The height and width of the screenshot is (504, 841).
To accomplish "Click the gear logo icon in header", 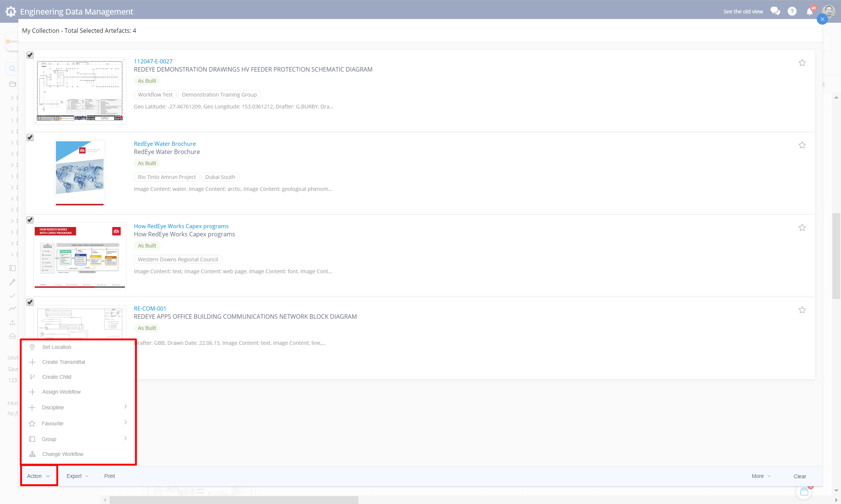I will (11, 12).
